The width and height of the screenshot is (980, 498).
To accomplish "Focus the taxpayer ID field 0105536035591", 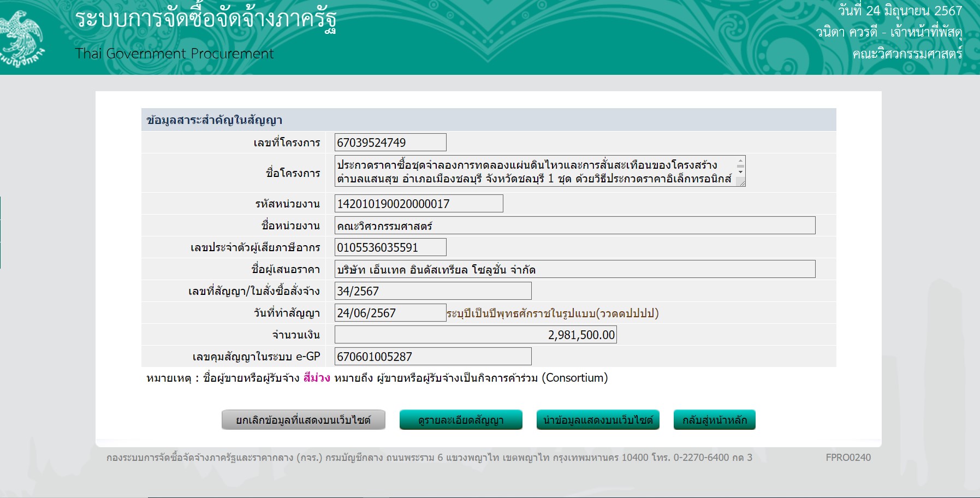I will coord(390,247).
